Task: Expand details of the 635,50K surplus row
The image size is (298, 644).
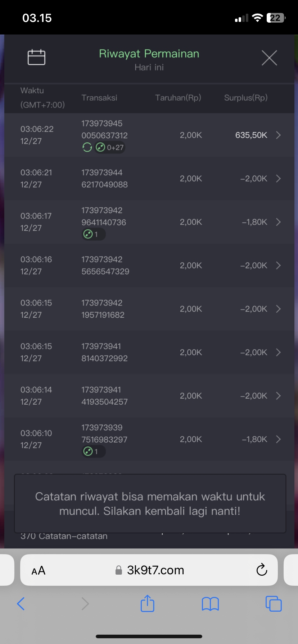Action: 278,135
